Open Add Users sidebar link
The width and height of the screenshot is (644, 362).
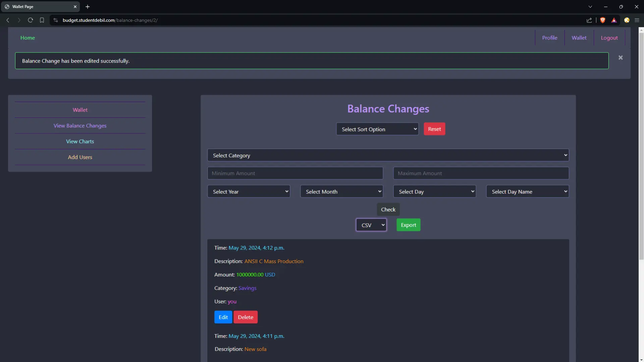click(80, 157)
